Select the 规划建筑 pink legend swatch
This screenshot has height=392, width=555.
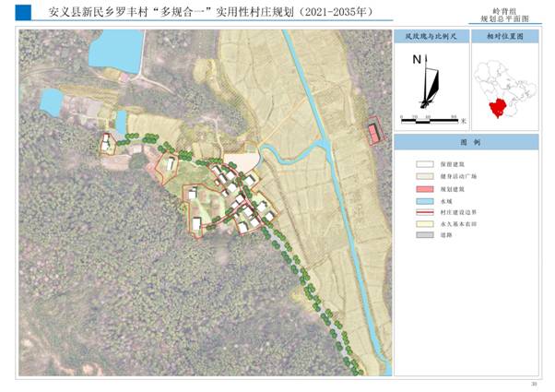click(427, 187)
